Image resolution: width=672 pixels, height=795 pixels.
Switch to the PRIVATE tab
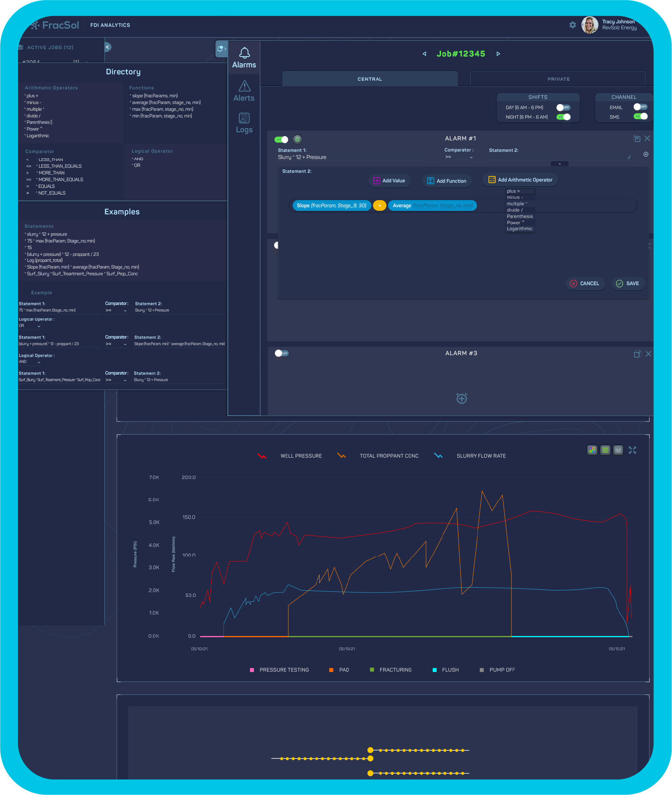click(558, 79)
